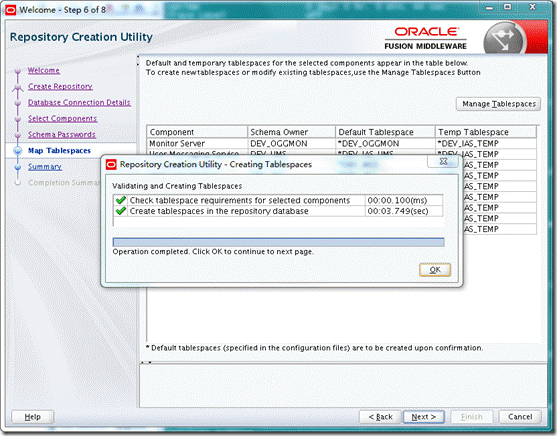The image size is (557, 436).
Task: Select the DEV_OGGMON schema owner cell
Action: [291, 144]
